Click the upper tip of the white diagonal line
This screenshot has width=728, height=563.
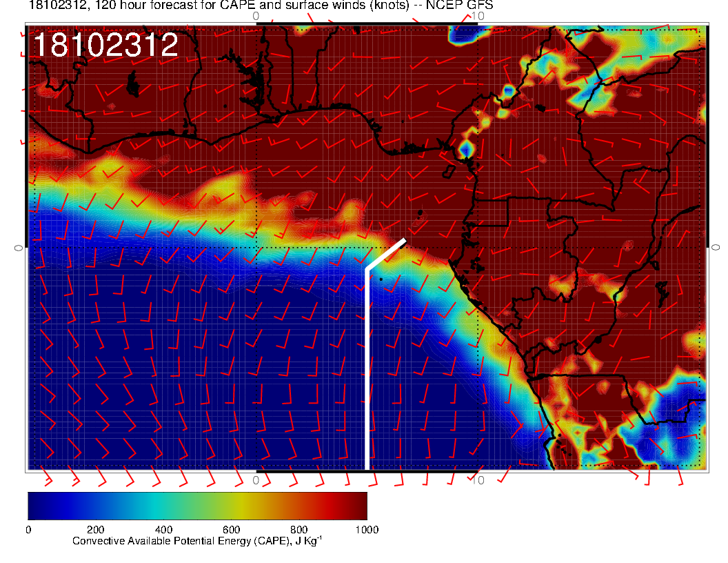[x=403, y=241]
